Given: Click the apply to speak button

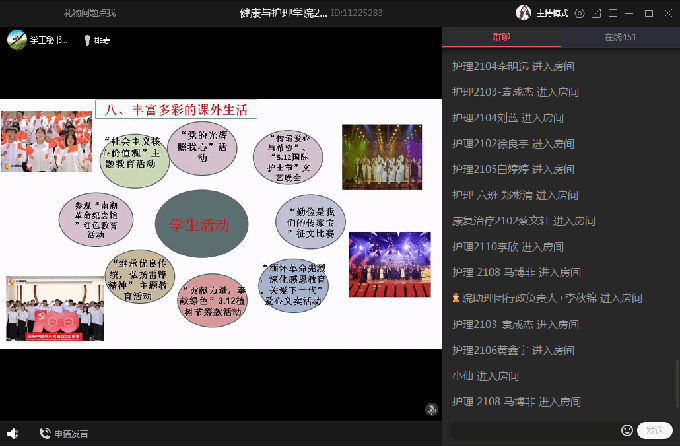Looking at the screenshot, I should point(71,433).
